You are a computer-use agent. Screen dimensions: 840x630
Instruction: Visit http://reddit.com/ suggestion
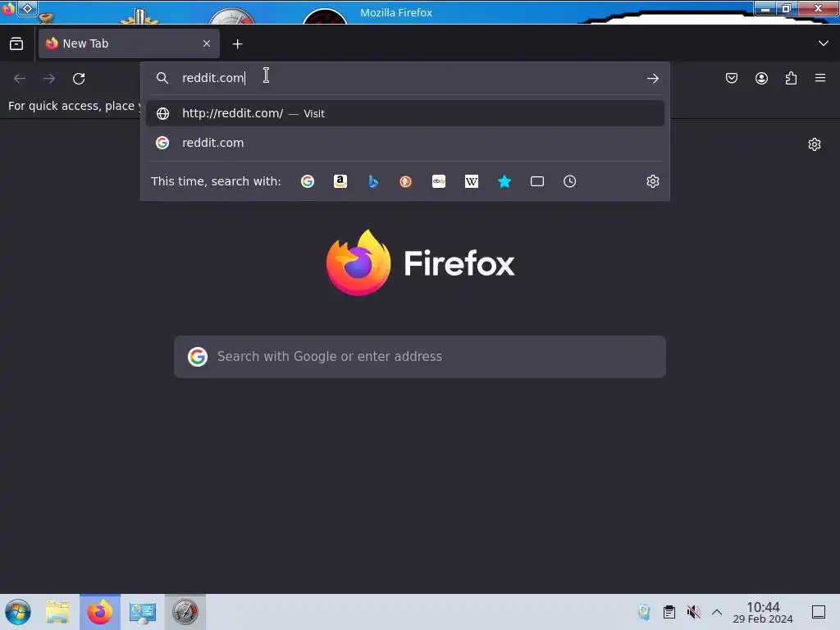(x=405, y=113)
